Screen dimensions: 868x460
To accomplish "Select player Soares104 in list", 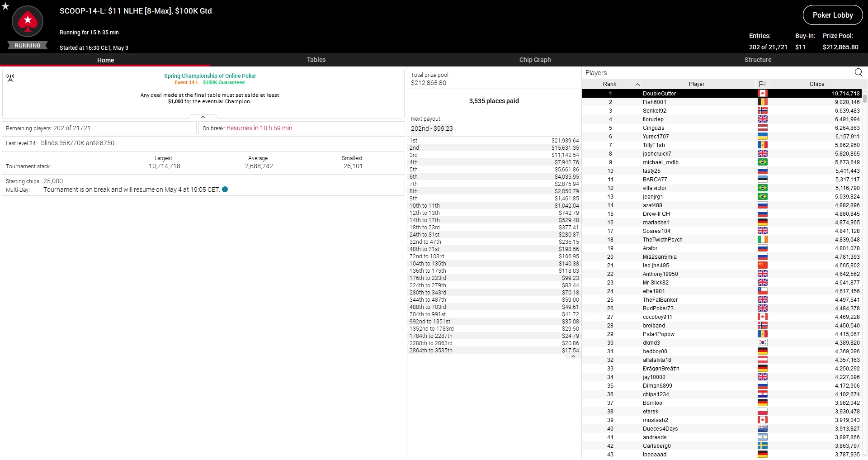I will [722, 231].
